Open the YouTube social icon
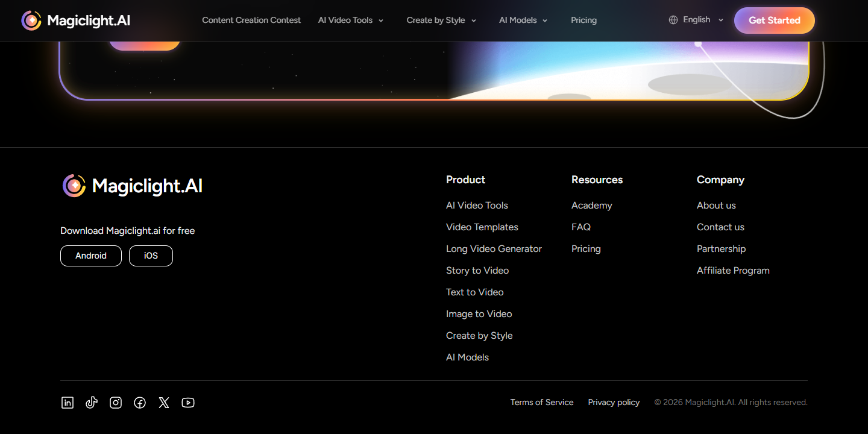The height and width of the screenshot is (434, 868). 188,403
